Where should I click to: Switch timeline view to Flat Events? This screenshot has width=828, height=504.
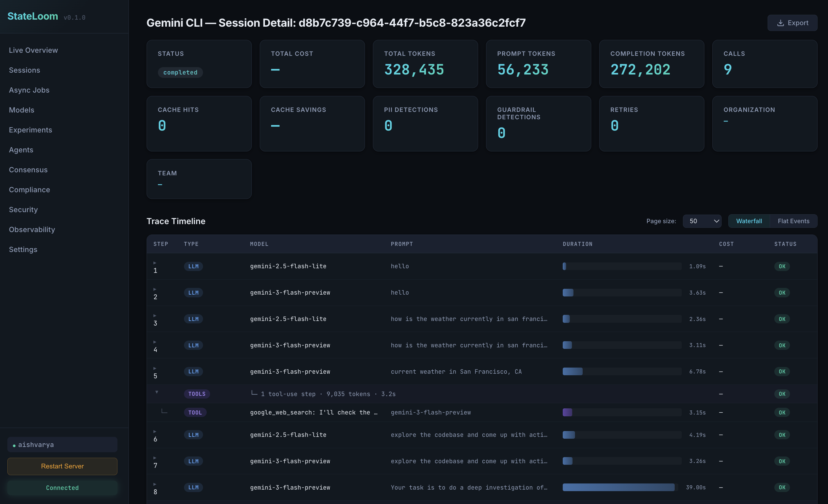coord(793,221)
